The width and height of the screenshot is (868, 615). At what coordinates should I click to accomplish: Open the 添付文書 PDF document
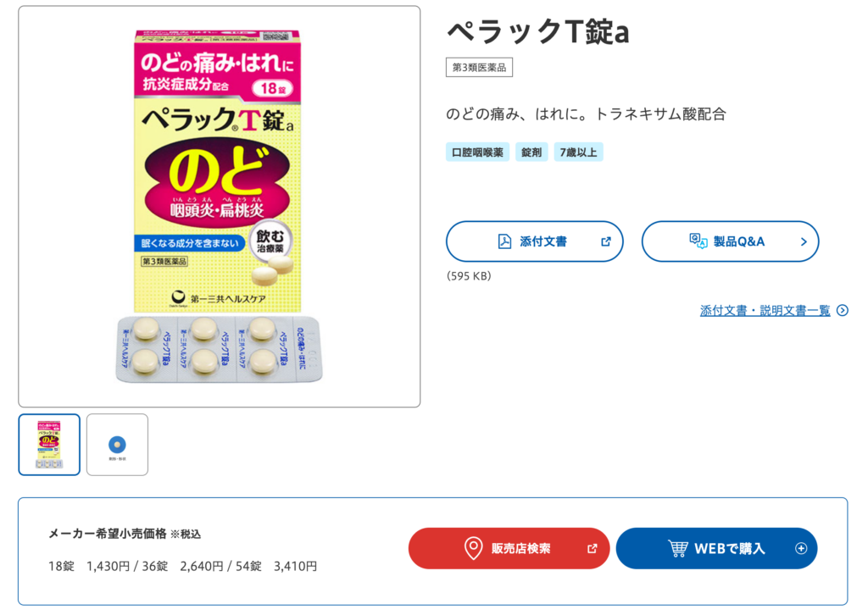[534, 241]
